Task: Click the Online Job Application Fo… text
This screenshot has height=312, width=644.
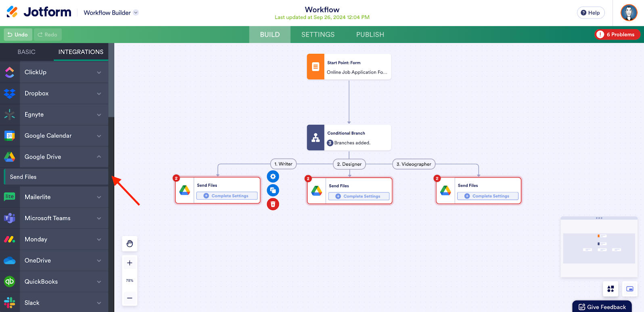Action: pyautogui.click(x=357, y=72)
